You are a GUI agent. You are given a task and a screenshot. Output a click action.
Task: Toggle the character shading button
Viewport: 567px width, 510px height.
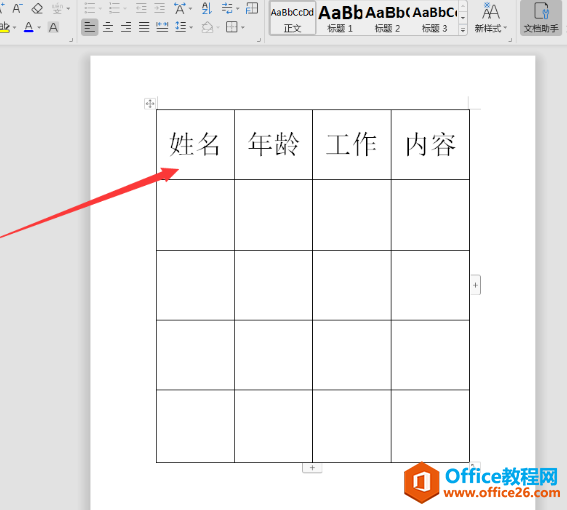point(53,27)
